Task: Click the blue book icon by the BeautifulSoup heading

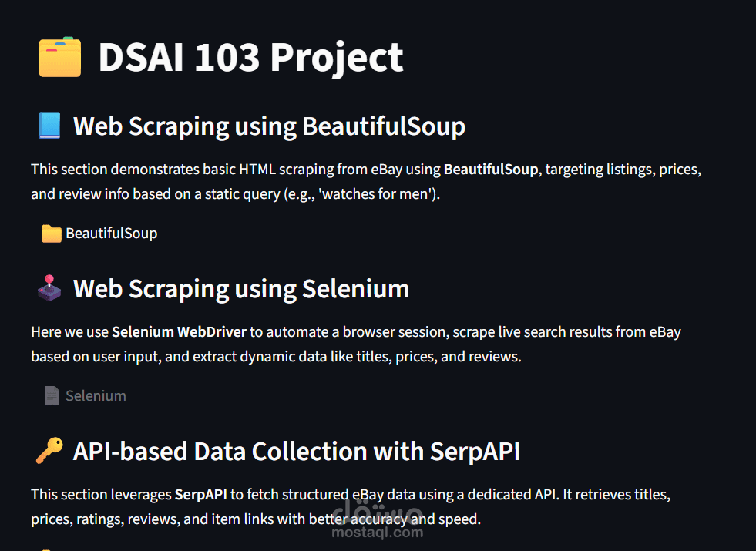Action: [x=49, y=126]
